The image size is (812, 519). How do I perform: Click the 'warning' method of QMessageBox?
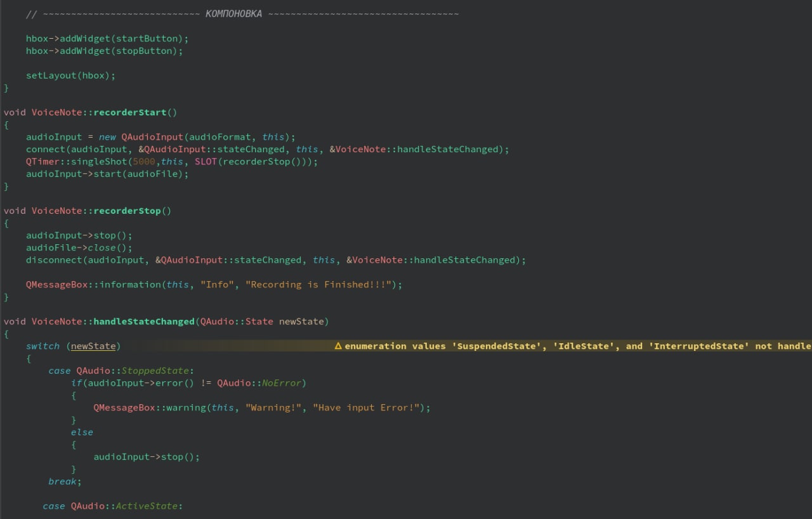pyautogui.click(x=186, y=408)
